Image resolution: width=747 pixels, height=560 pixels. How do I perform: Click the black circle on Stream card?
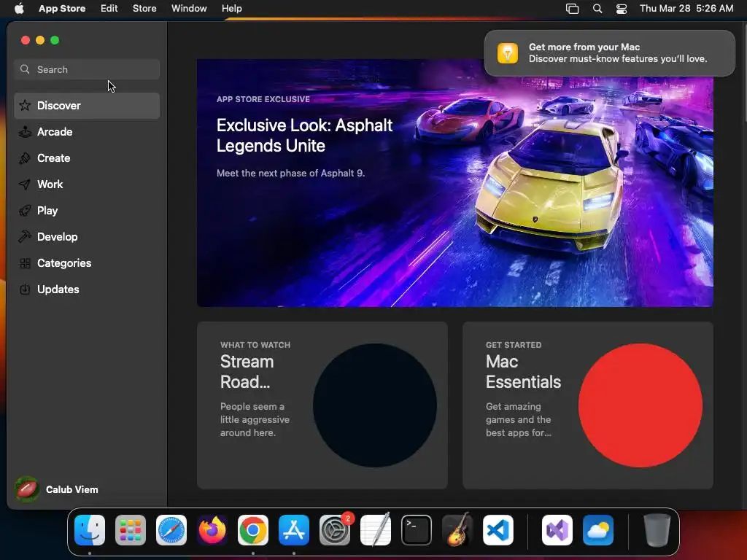click(x=375, y=405)
